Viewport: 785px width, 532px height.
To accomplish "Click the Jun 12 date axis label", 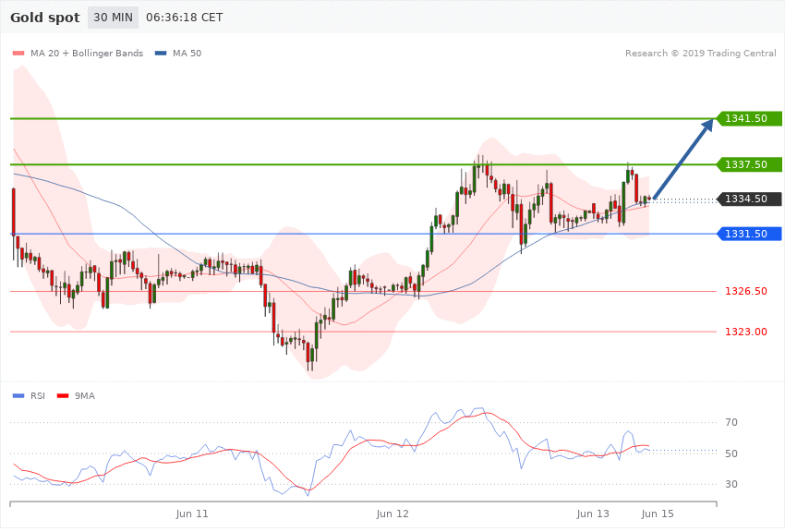I will [x=392, y=514].
